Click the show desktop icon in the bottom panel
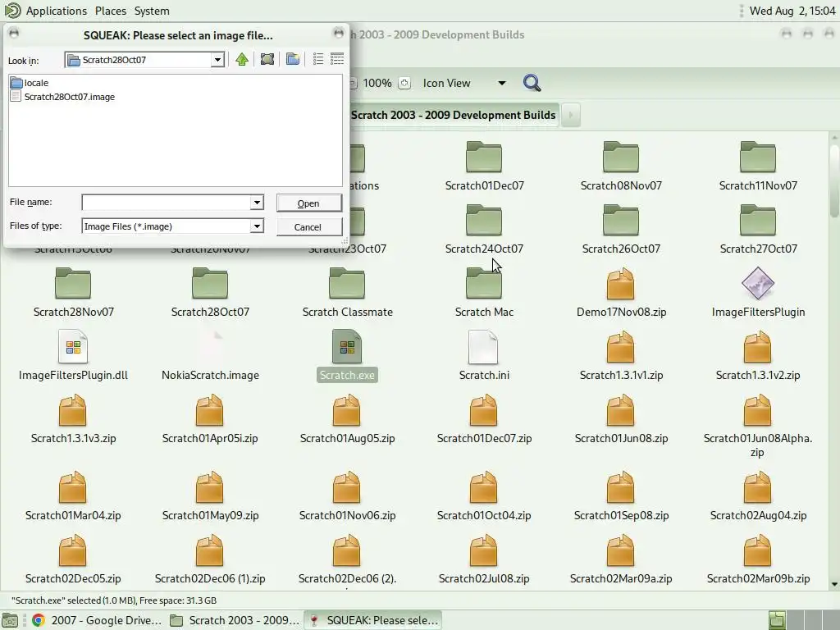 (x=10, y=620)
